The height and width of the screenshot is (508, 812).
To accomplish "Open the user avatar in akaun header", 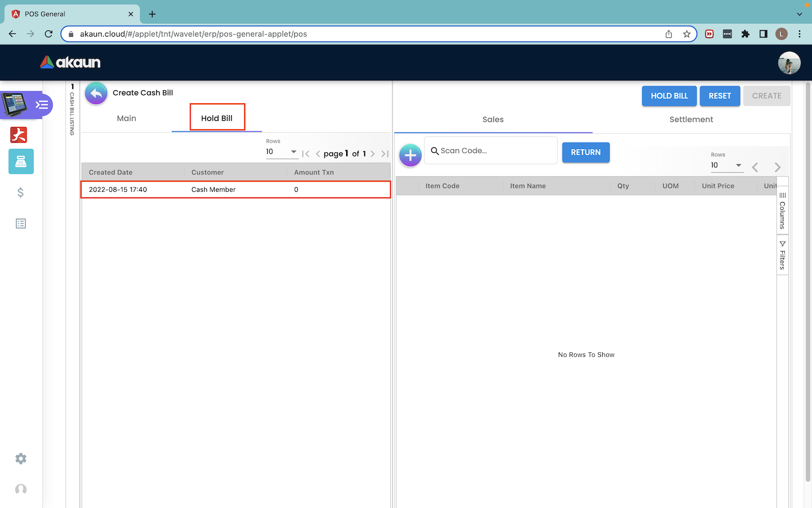I will [x=789, y=63].
